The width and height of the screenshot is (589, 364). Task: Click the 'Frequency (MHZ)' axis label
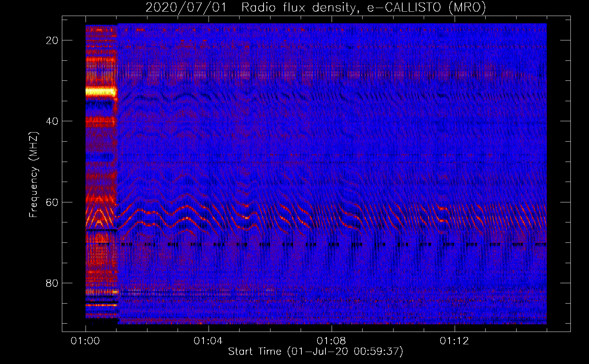[33, 175]
